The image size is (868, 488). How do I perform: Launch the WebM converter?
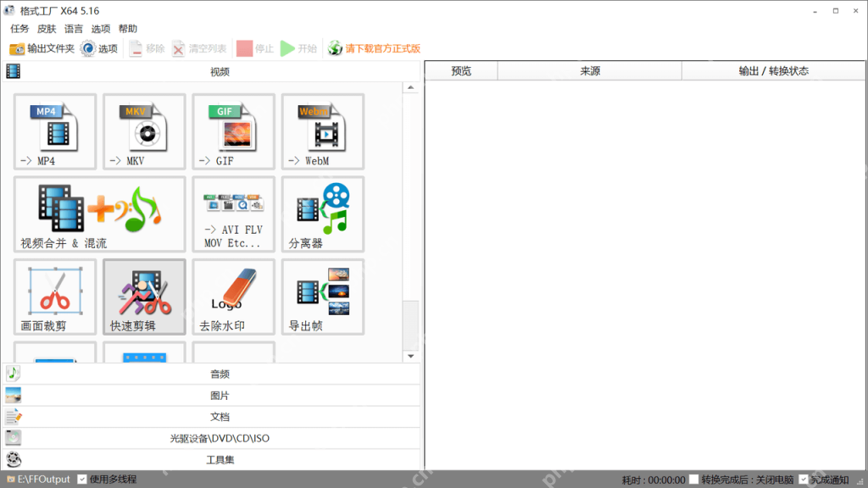[x=322, y=131]
